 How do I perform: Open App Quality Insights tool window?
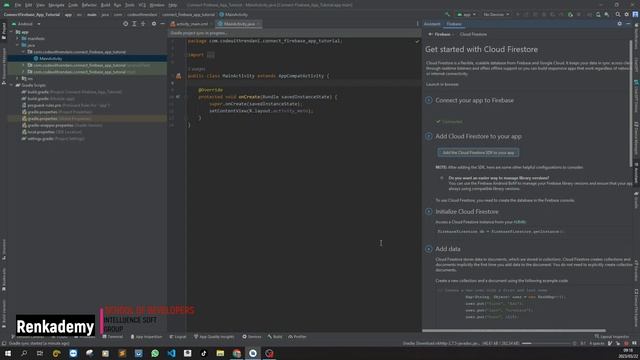pos(214,337)
